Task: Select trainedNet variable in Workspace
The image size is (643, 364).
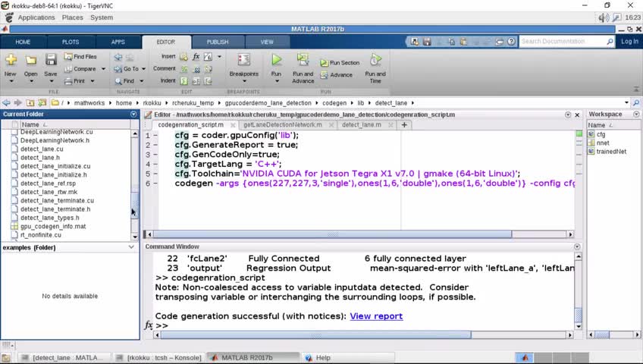Action: click(611, 151)
